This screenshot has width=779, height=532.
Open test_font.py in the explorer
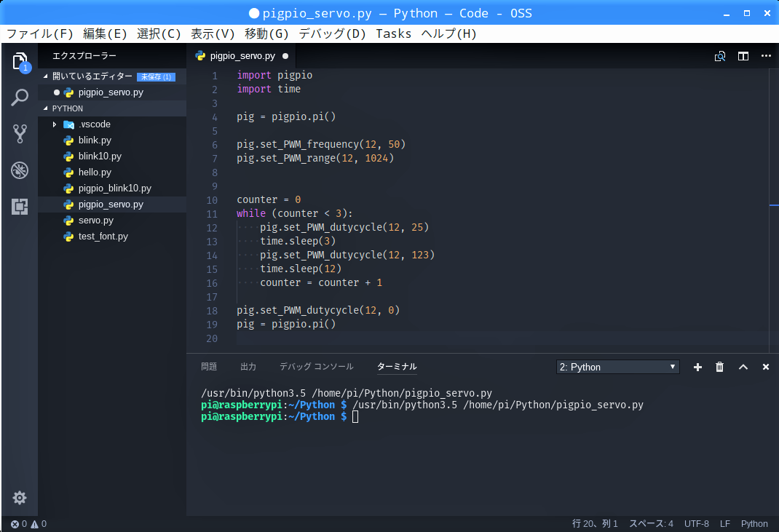(112, 236)
